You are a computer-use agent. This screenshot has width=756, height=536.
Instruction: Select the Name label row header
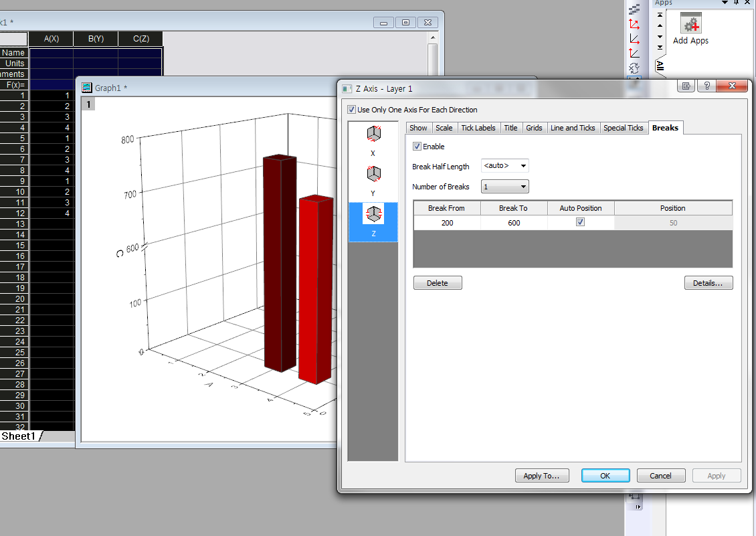point(14,53)
